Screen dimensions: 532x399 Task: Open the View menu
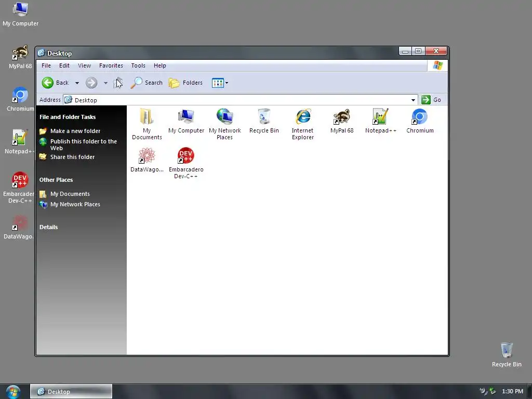click(x=84, y=65)
